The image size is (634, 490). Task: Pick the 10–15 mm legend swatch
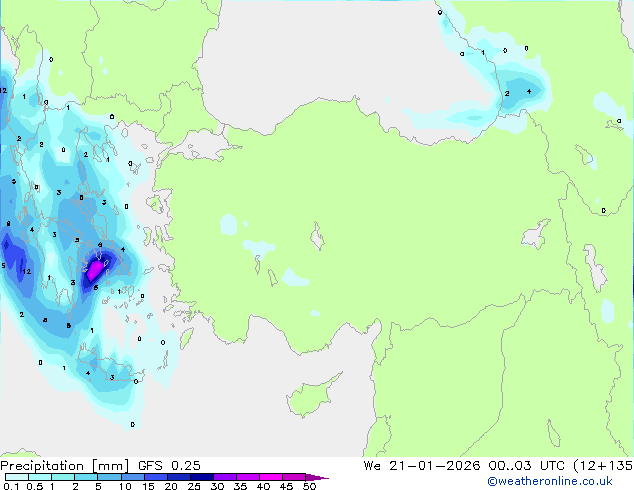click(x=132, y=477)
